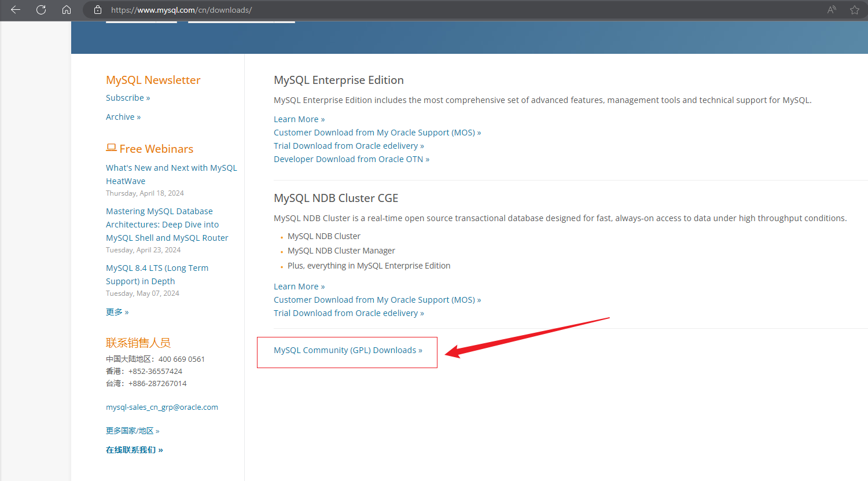Open NDB Cluster Trial Download from edelivery
The width and height of the screenshot is (868, 481).
point(349,313)
